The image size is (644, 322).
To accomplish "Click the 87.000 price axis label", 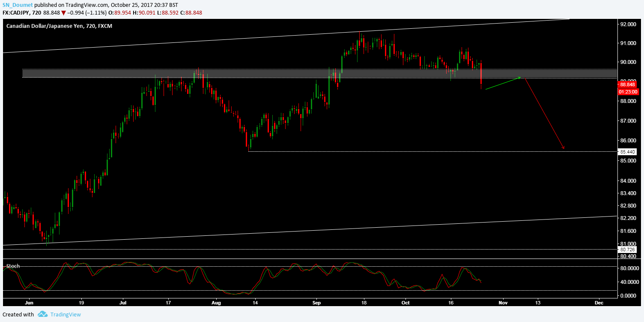I will [628, 121].
